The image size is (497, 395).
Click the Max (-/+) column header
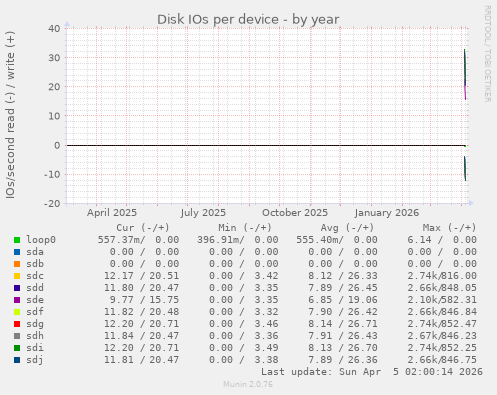point(449,228)
